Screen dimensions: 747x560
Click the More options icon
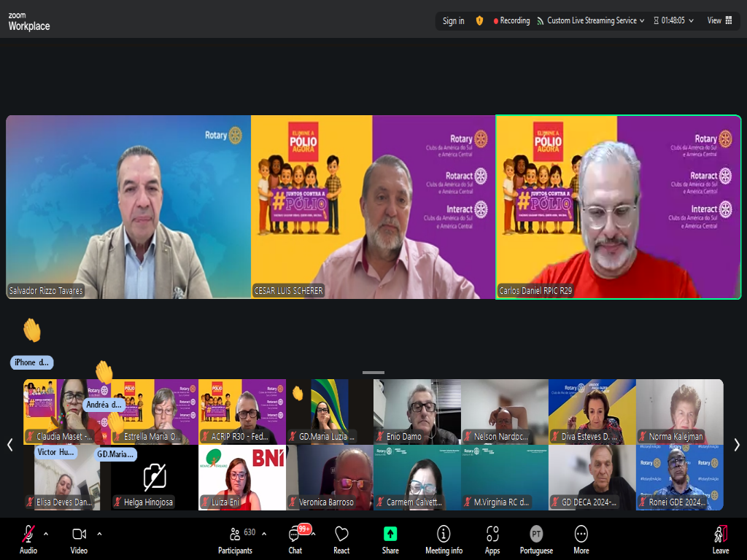coord(581,534)
